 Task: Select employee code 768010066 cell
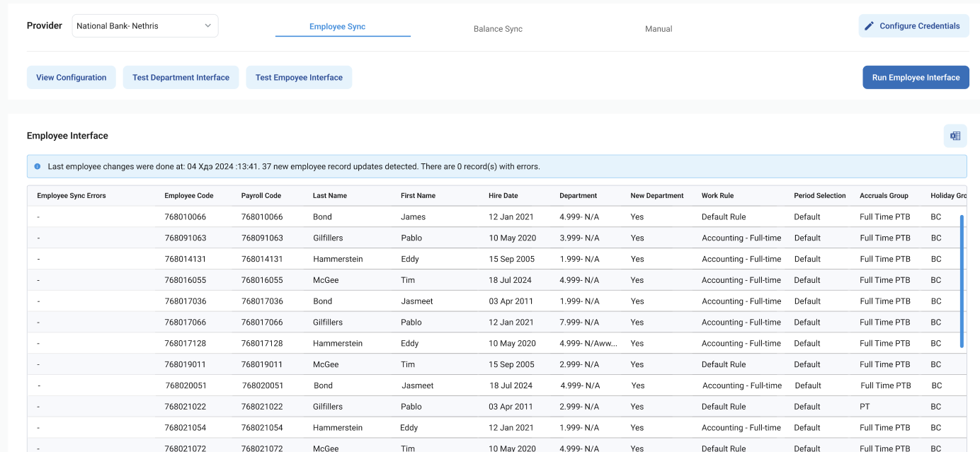(x=186, y=217)
